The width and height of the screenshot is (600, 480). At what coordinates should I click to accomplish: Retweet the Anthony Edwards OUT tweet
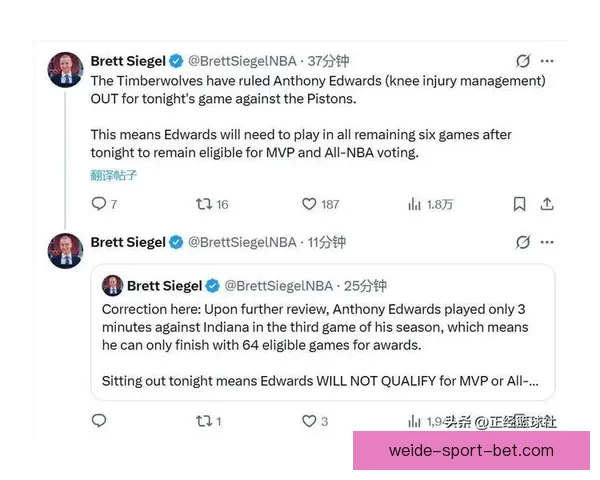tap(204, 204)
